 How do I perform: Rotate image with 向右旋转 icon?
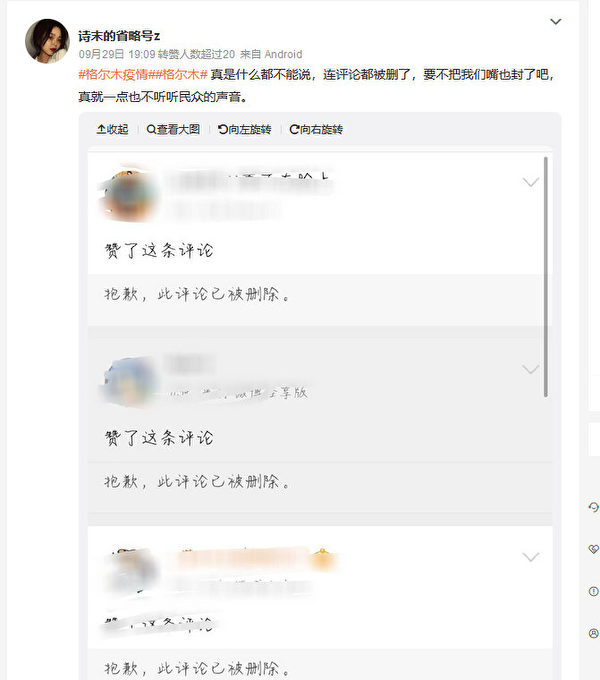click(x=294, y=129)
